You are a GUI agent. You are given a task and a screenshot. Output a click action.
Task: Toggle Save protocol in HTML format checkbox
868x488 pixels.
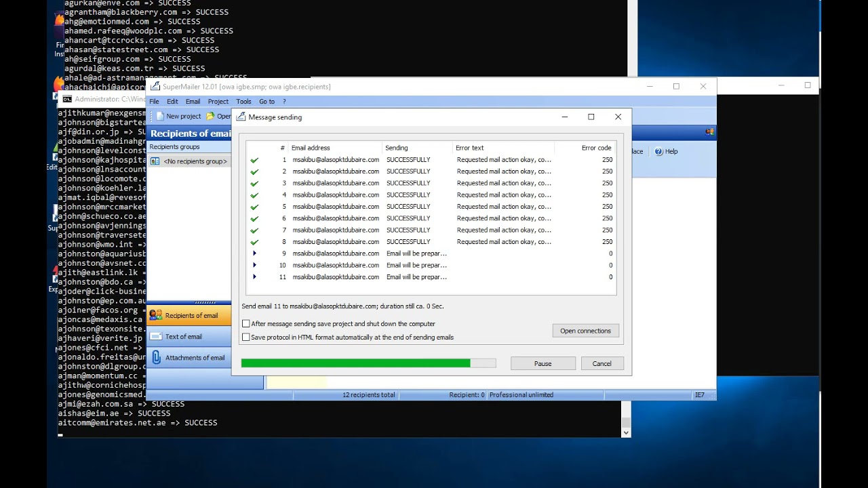246,337
